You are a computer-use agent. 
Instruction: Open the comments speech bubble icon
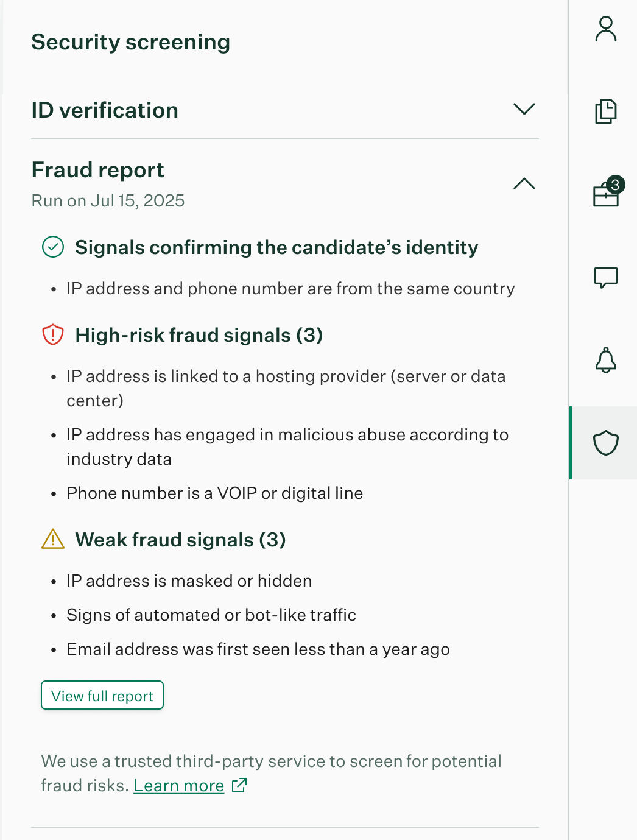click(x=605, y=277)
